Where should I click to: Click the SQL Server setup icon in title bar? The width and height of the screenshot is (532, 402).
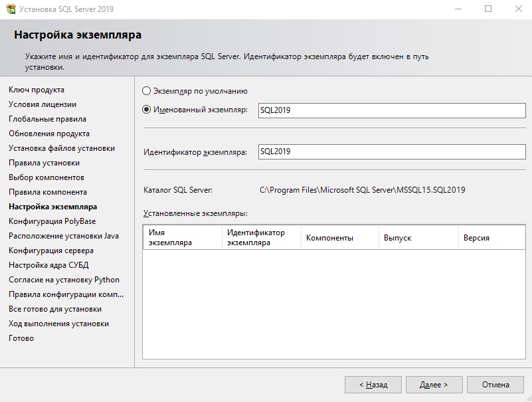click(11, 9)
